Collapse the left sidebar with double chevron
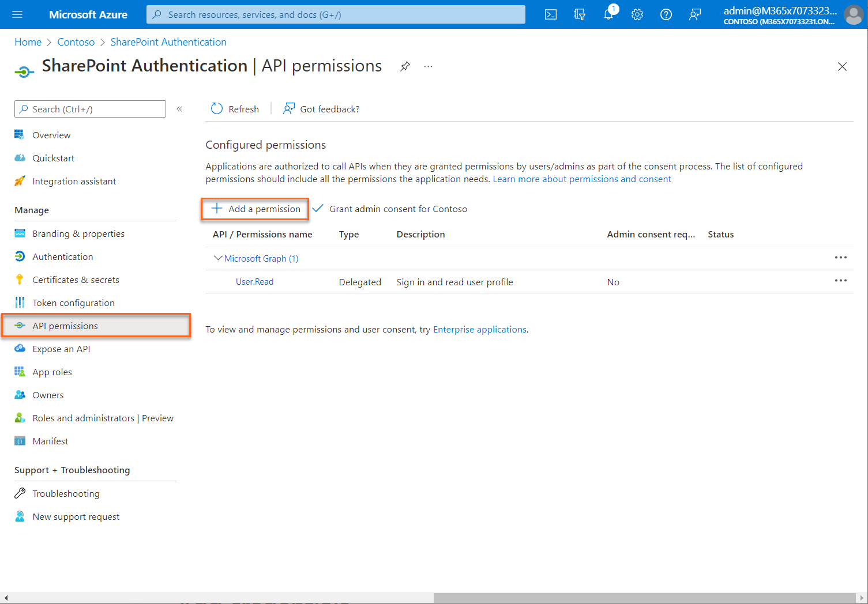The height and width of the screenshot is (604, 868). coord(179,108)
